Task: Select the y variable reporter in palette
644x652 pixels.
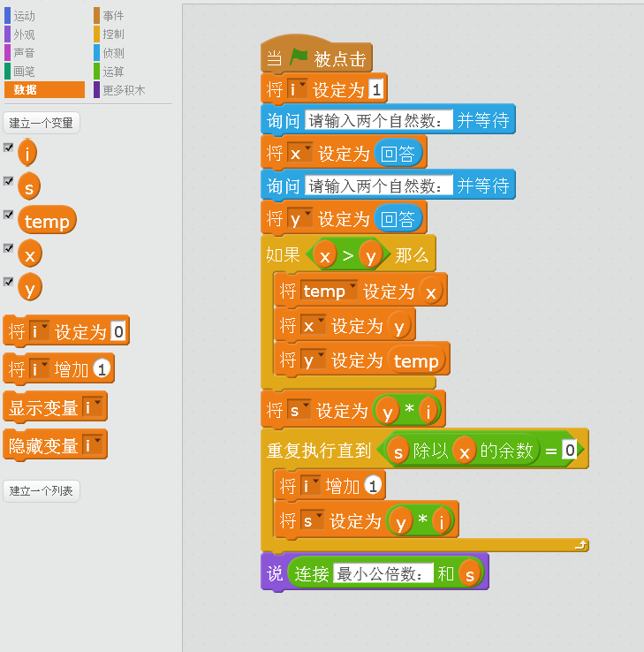Action: [30, 287]
